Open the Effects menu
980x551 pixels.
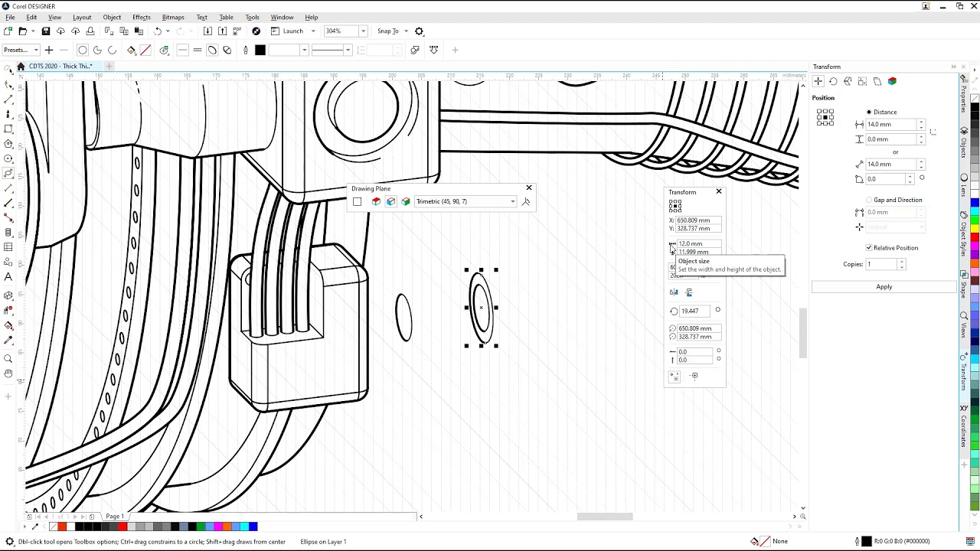[x=141, y=17]
